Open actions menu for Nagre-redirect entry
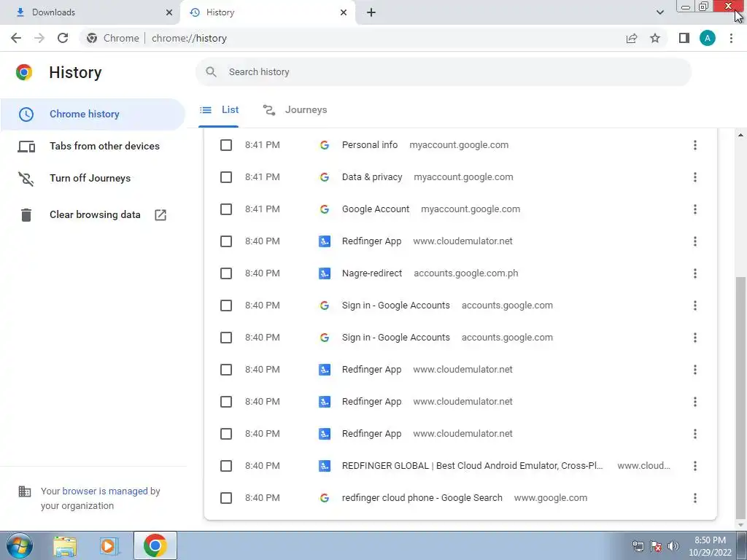 click(x=695, y=273)
